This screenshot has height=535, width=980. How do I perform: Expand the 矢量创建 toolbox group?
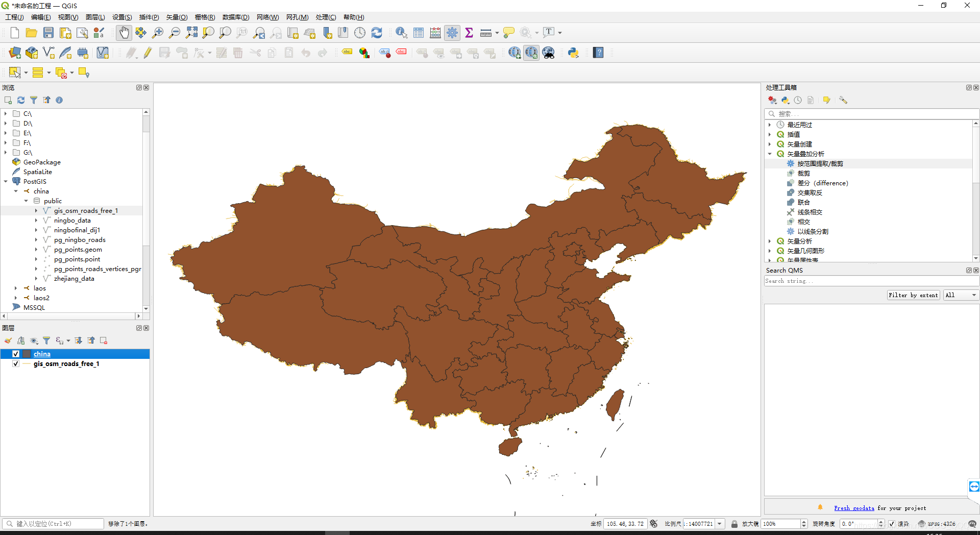coord(770,144)
